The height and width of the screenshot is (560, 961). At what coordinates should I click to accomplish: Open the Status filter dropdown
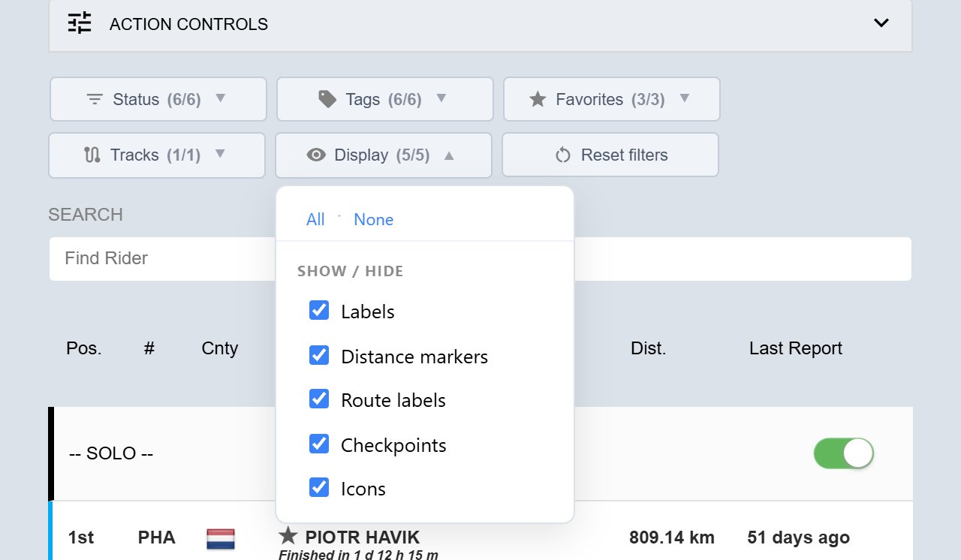coord(158,99)
